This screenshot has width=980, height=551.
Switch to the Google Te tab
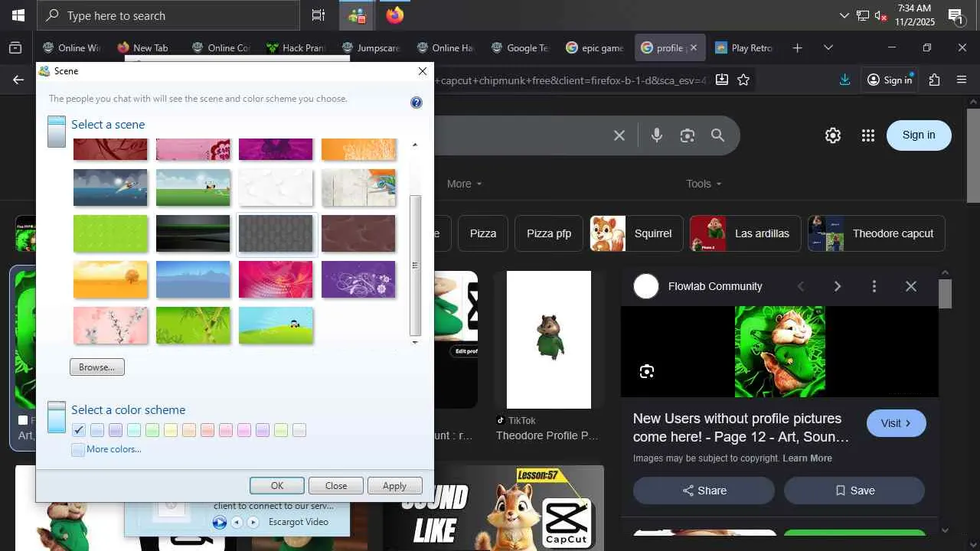coord(521,47)
